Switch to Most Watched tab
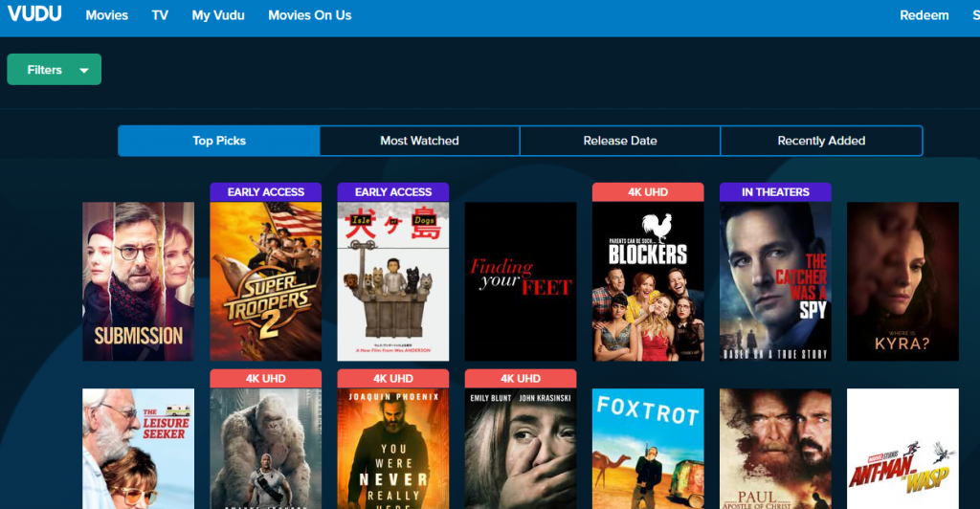The image size is (980, 509). point(419,141)
